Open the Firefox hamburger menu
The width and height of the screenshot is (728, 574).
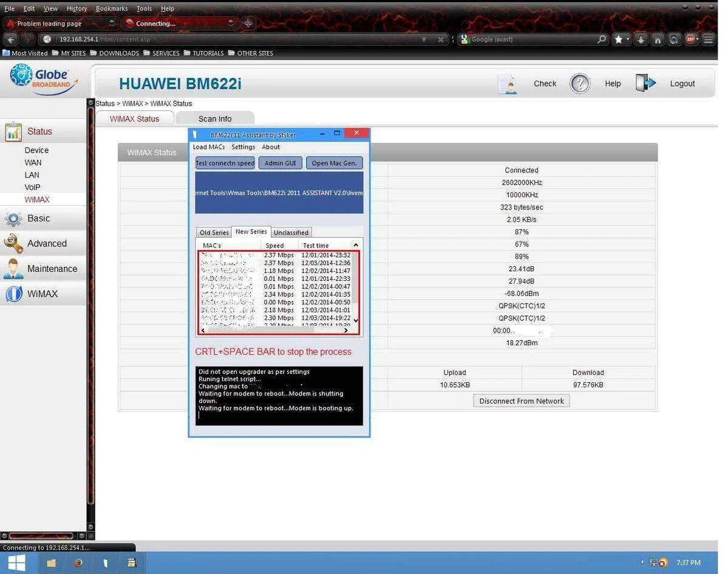[708, 39]
